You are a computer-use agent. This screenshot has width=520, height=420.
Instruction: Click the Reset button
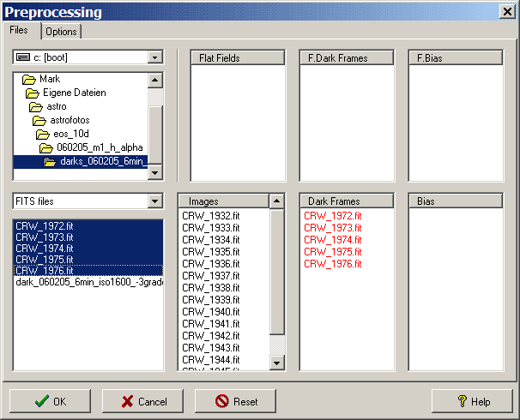[235, 401]
